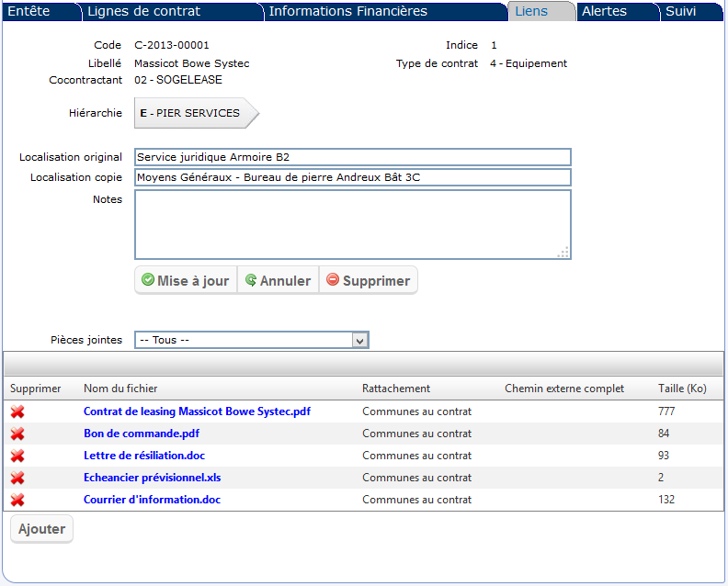728x586 pixels.
Task: Open the Suivi tab
Action: pos(680,12)
